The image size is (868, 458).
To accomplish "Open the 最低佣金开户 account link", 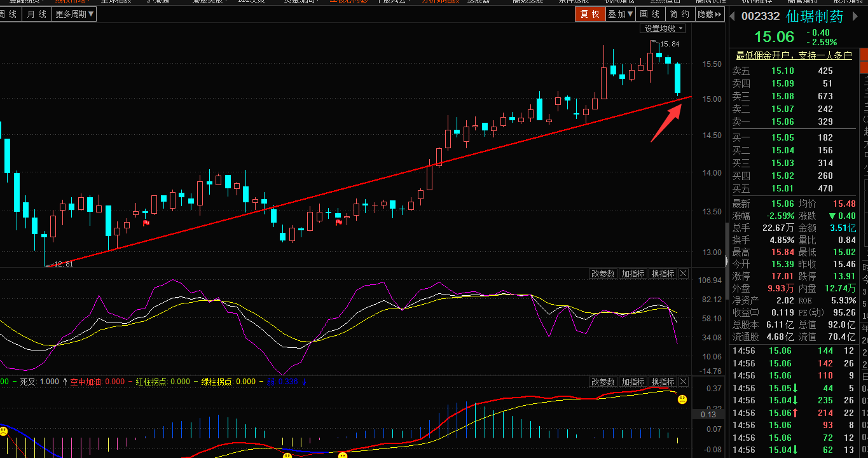I will coord(793,55).
